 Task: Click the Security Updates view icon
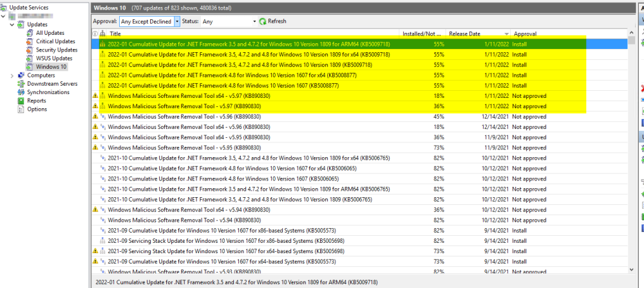29,50
